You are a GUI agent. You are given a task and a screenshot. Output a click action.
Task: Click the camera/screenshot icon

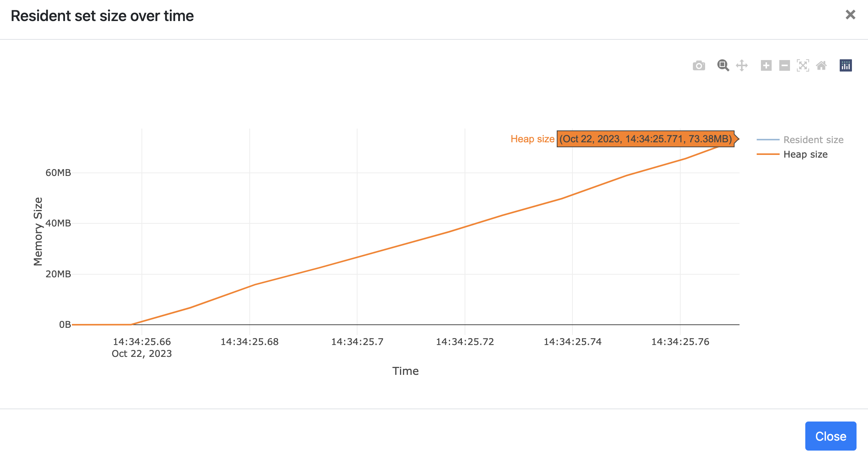coord(699,65)
